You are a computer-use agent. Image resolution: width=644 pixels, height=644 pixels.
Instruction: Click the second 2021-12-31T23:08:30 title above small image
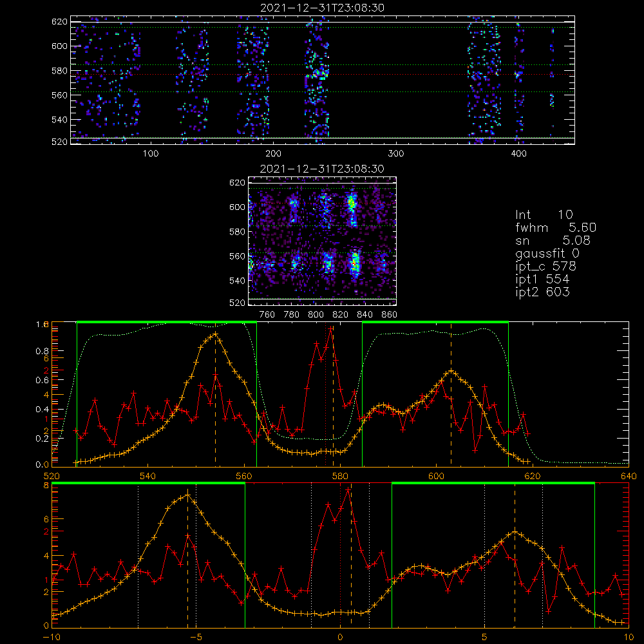click(x=323, y=168)
